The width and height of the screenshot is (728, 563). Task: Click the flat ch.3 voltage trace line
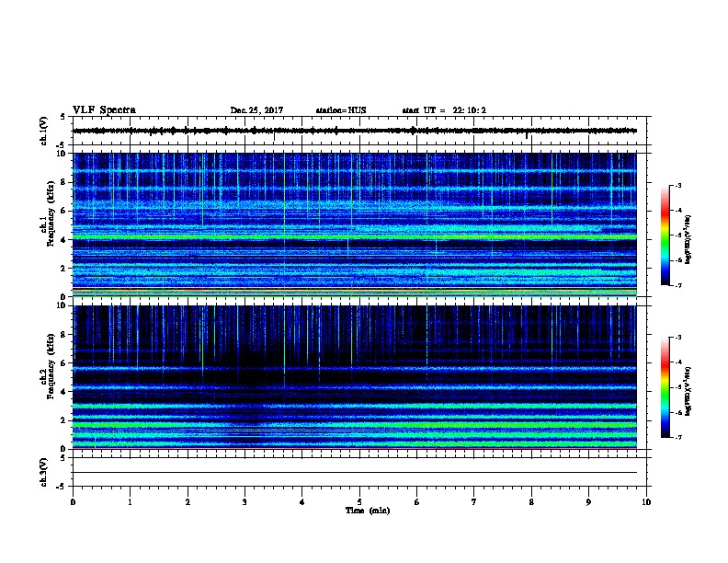tap(355, 473)
